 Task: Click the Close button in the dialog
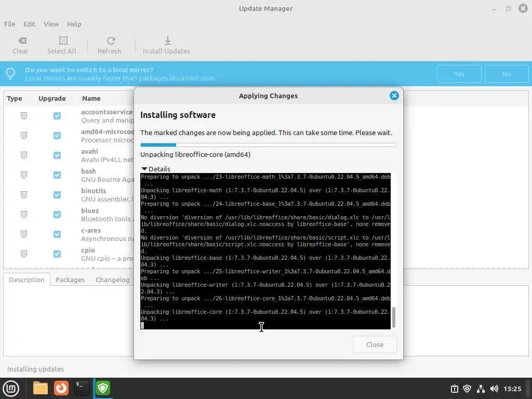click(x=375, y=344)
